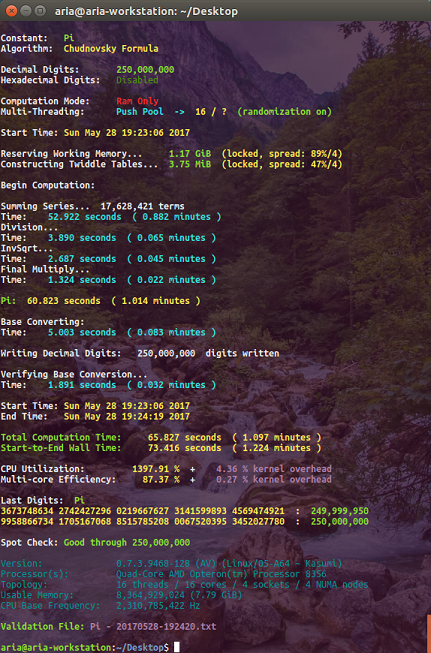Click the Push Pool threading text

coord(140,112)
